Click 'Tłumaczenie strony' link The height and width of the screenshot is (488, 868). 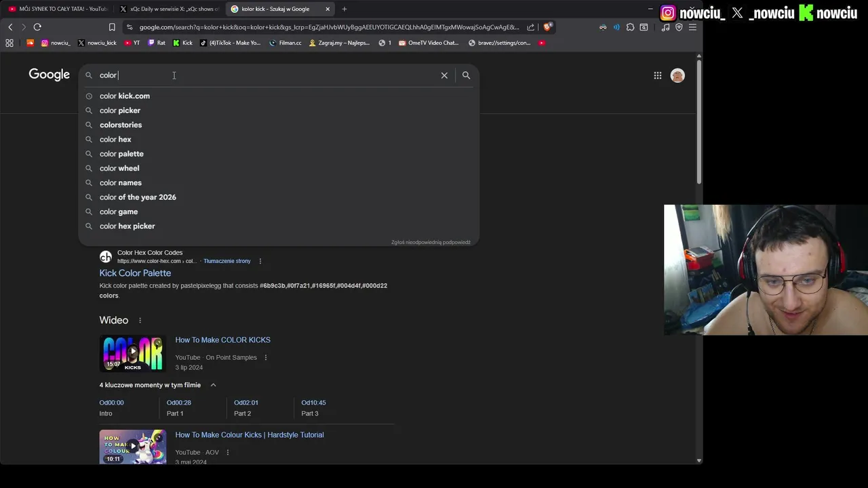click(227, 261)
